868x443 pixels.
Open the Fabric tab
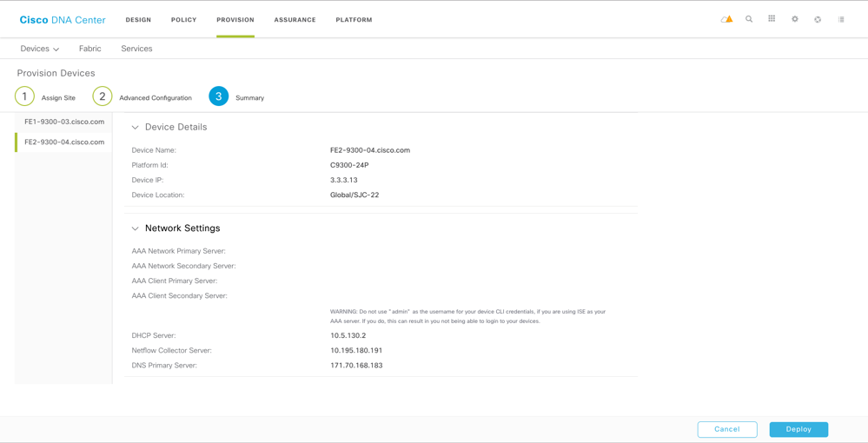click(90, 49)
